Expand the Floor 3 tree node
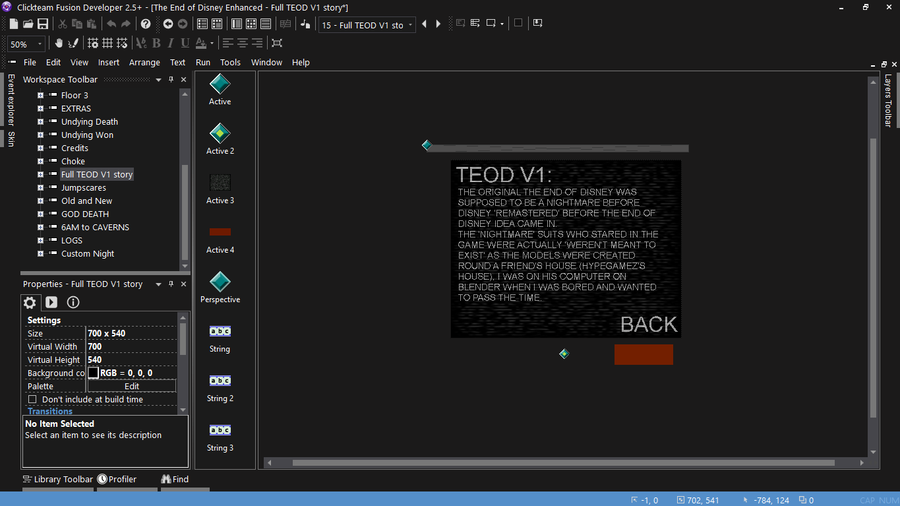The height and width of the screenshot is (506, 900). pyautogui.click(x=40, y=95)
